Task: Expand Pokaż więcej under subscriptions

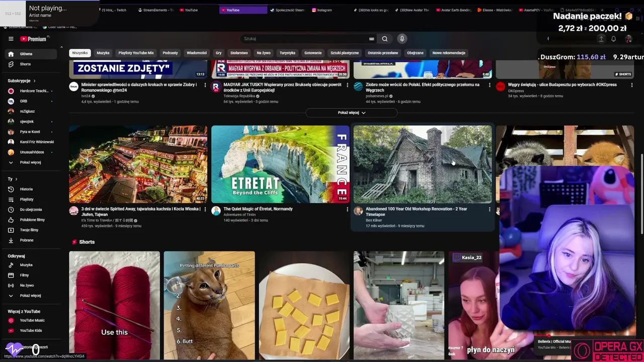Action: 31,162
